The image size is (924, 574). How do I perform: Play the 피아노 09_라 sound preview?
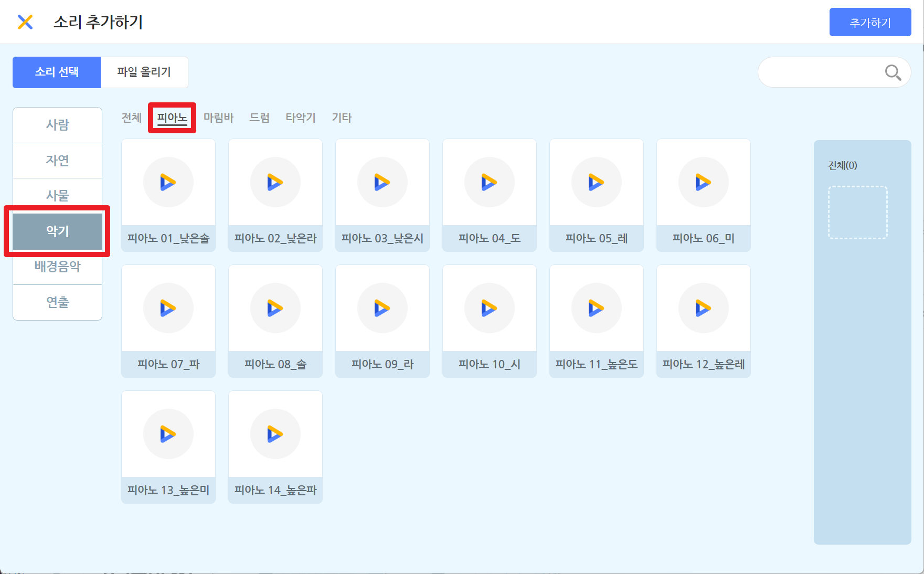click(383, 308)
